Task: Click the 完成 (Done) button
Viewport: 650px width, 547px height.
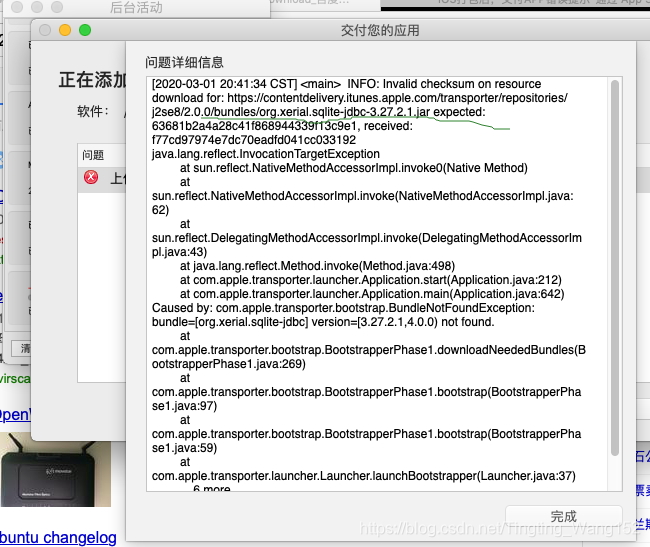Action: [563, 516]
